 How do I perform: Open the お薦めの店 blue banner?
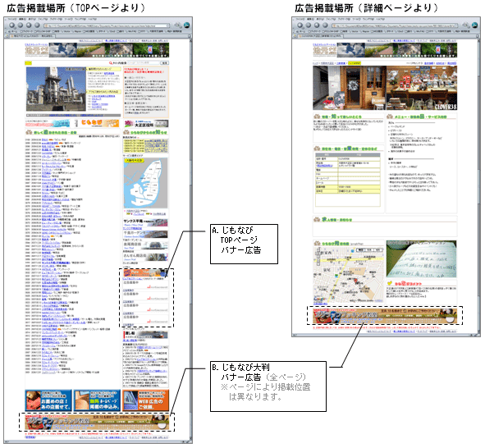pos(48,400)
